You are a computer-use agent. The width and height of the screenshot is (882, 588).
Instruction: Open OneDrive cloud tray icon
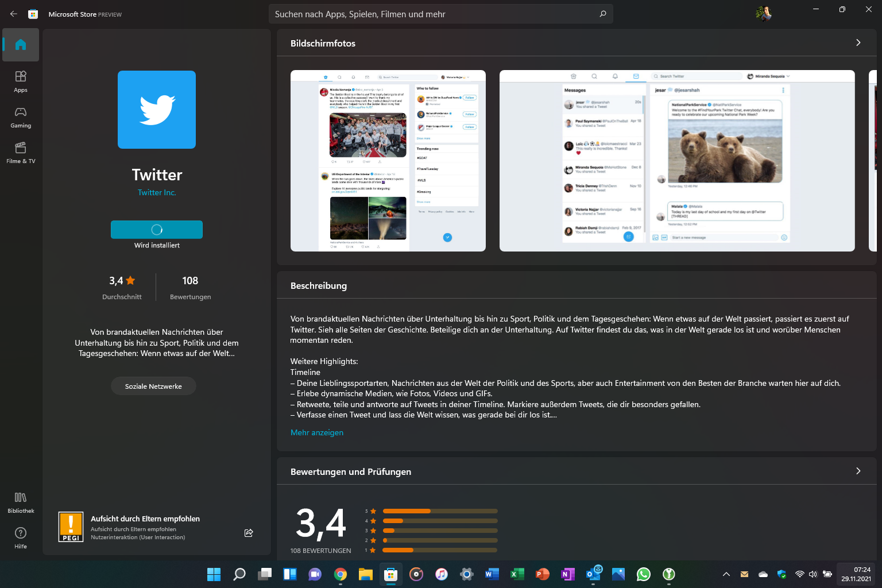coord(763,574)
